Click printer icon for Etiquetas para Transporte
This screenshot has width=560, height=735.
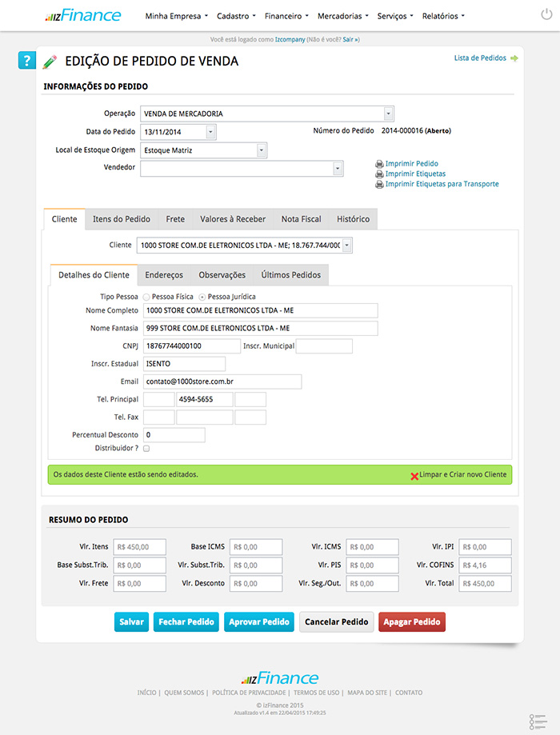pos(379,185)
